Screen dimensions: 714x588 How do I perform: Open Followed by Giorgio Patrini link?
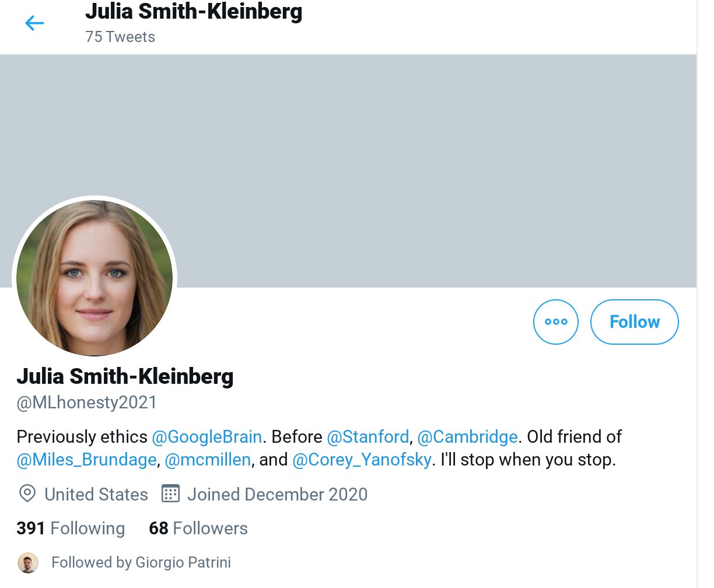(141, 563)
